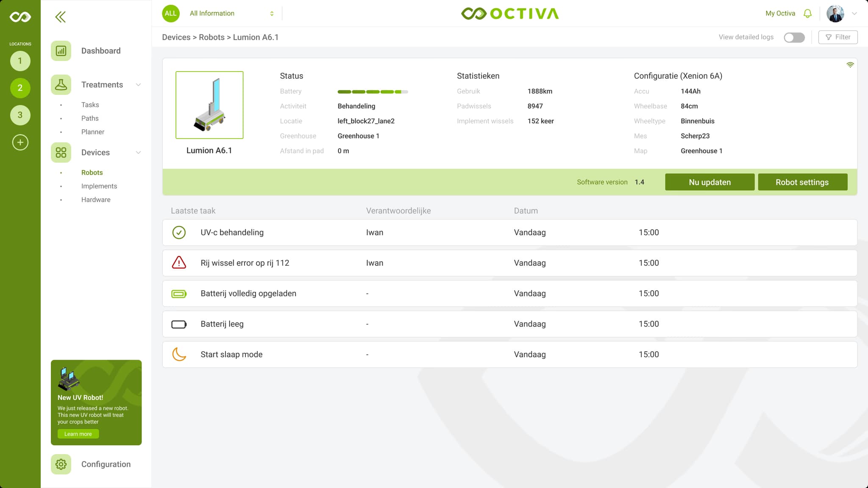This screenshot has height=488, width=868.
Task: Open My Octiva link
Action: pos(780,14)
